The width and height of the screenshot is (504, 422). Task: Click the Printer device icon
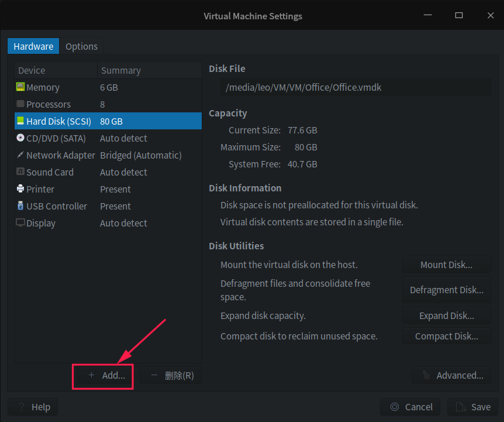pos(20,189)
